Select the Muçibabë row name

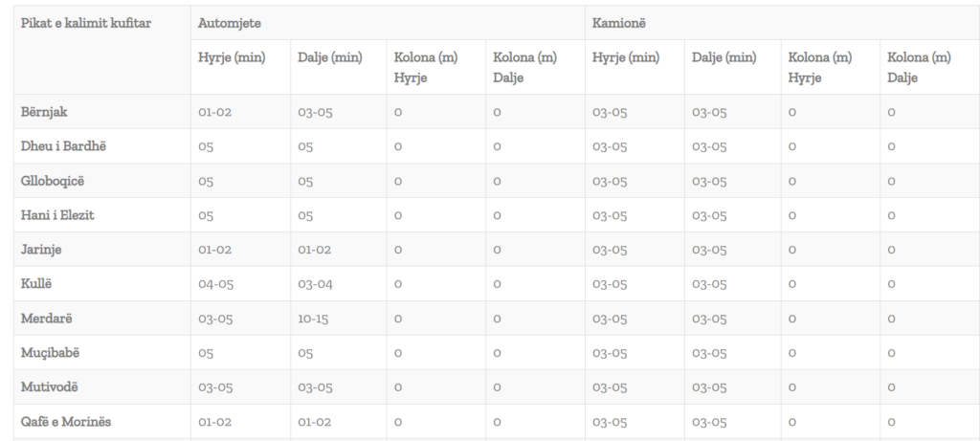click(x=50, y=353)
